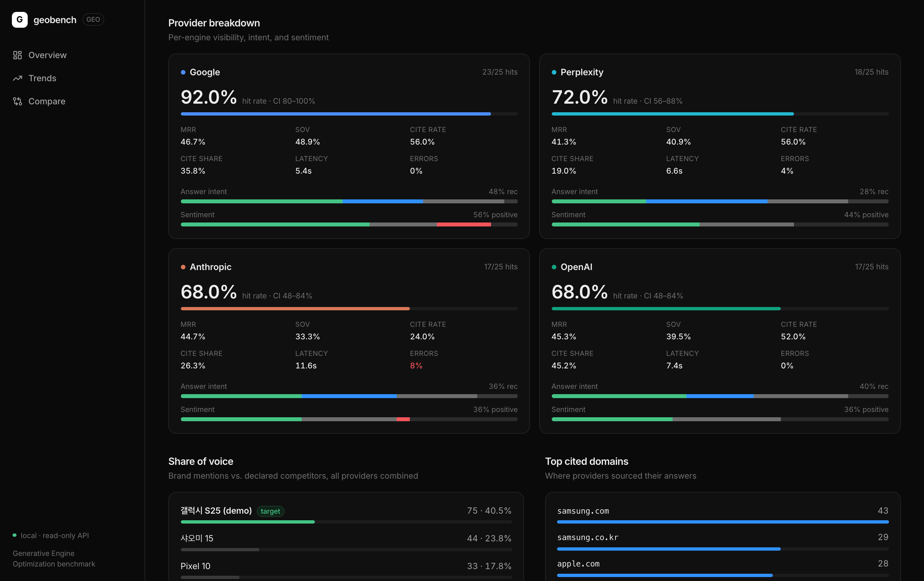This screenshot has height=581, width=924.
Task: Click the '샤오미 15' share of voice row
Action: [x=346, y=542]
